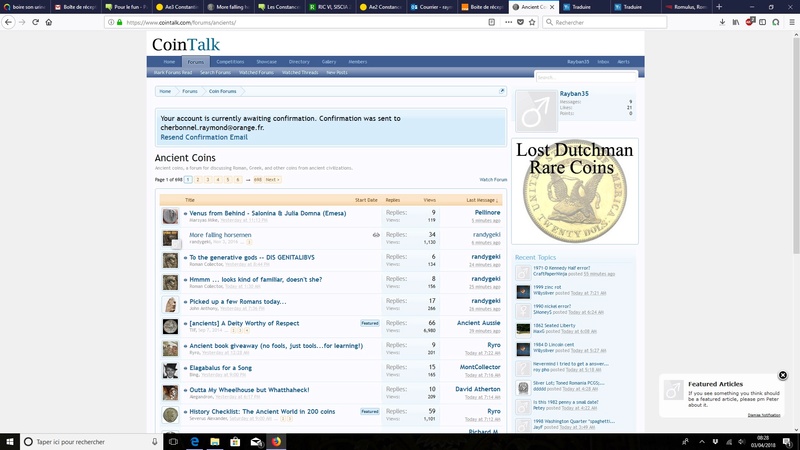Viewport: 800px width, 450px height.
Task: Open Task View on the taskbar
Action: point(173,442)
